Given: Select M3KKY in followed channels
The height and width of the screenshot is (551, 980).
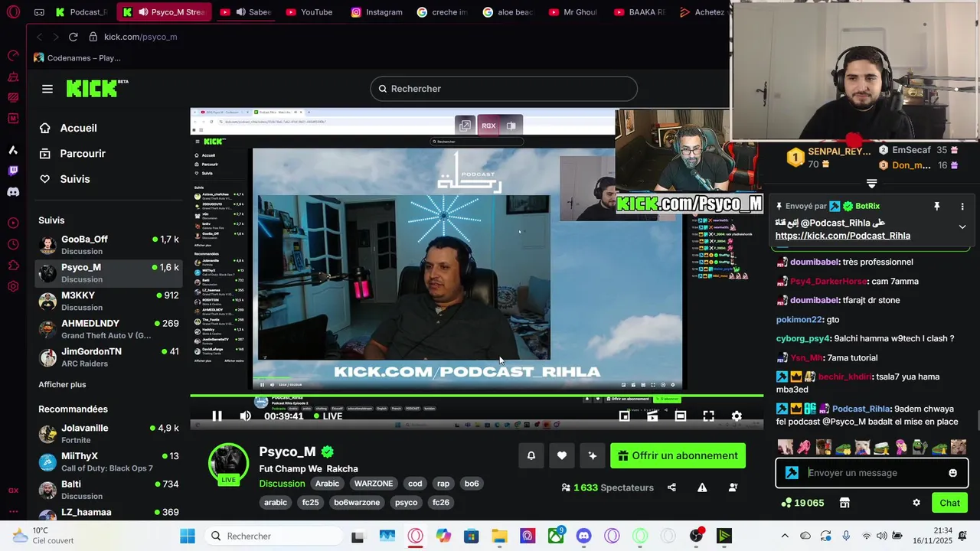Looking at the screenshot, I should tap(109, 301).
